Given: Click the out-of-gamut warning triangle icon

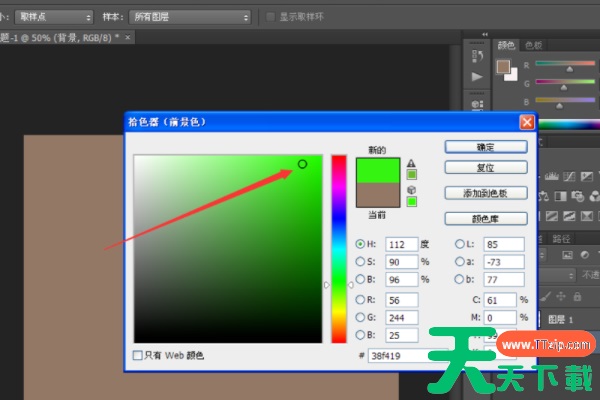Looking at the screenshot, I should click(x=411, y=163).
